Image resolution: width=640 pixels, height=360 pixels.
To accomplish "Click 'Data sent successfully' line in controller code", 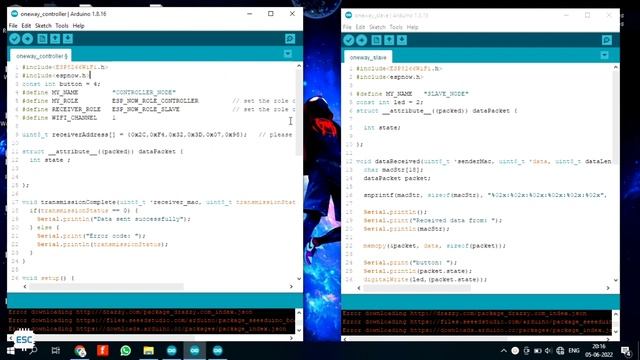I will coord(114,219).
